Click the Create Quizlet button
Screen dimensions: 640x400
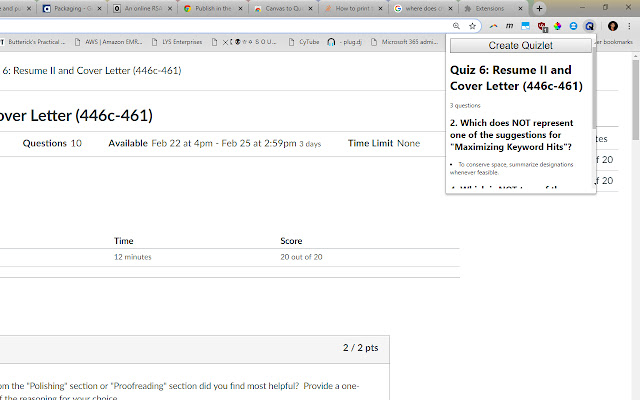tap(520, 45)
